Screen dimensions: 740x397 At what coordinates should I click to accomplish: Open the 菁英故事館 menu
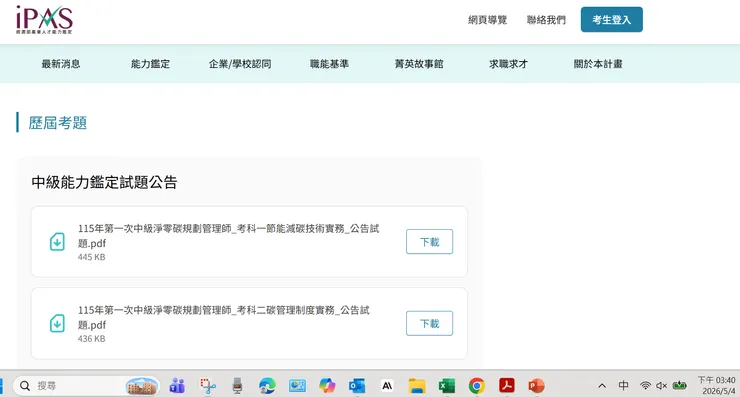[419, 64]
